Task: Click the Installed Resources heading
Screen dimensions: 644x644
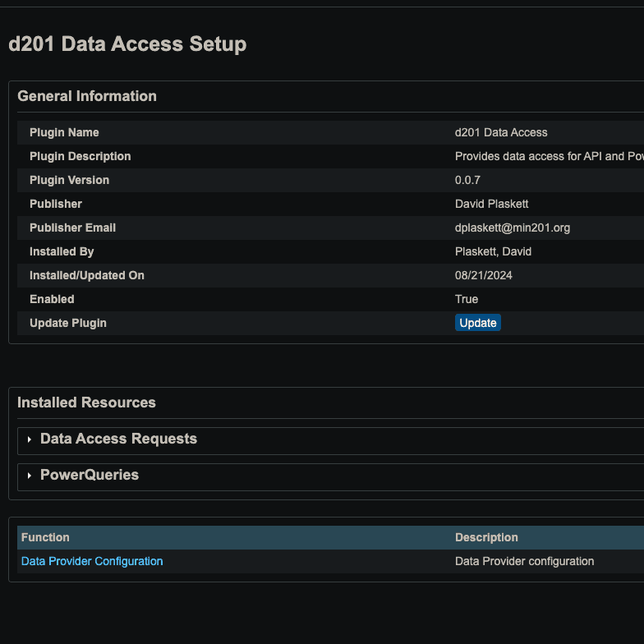Action: (x=87, y=402)
